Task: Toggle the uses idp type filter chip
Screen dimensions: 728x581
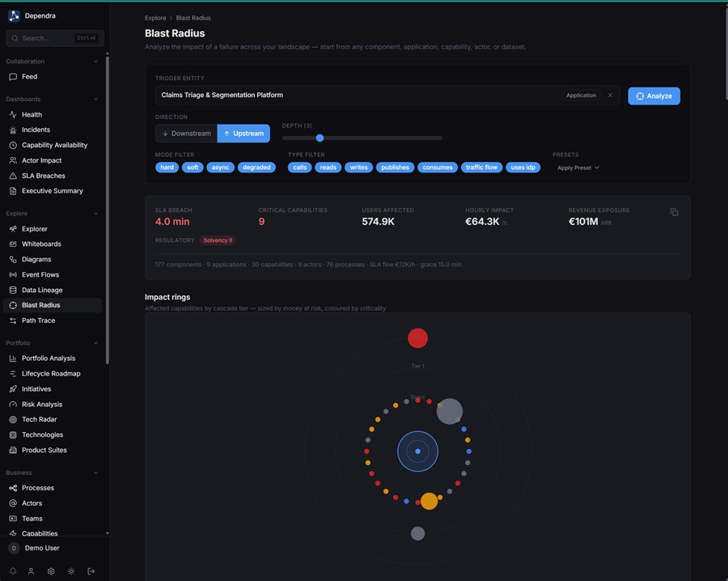Action: (523, 168)
